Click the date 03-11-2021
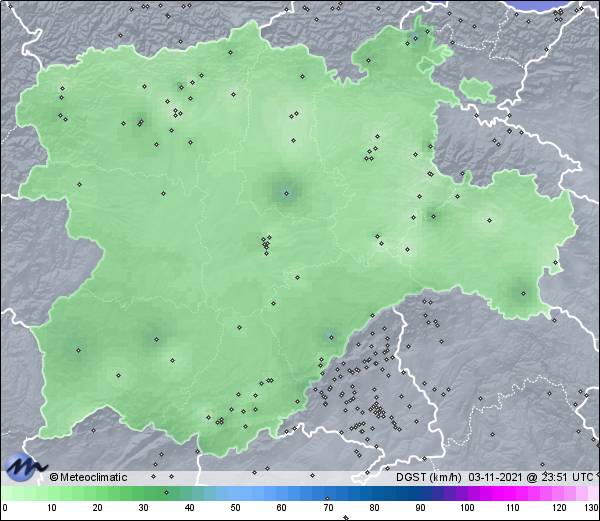The image size is (600, 521). click(495, 477)
